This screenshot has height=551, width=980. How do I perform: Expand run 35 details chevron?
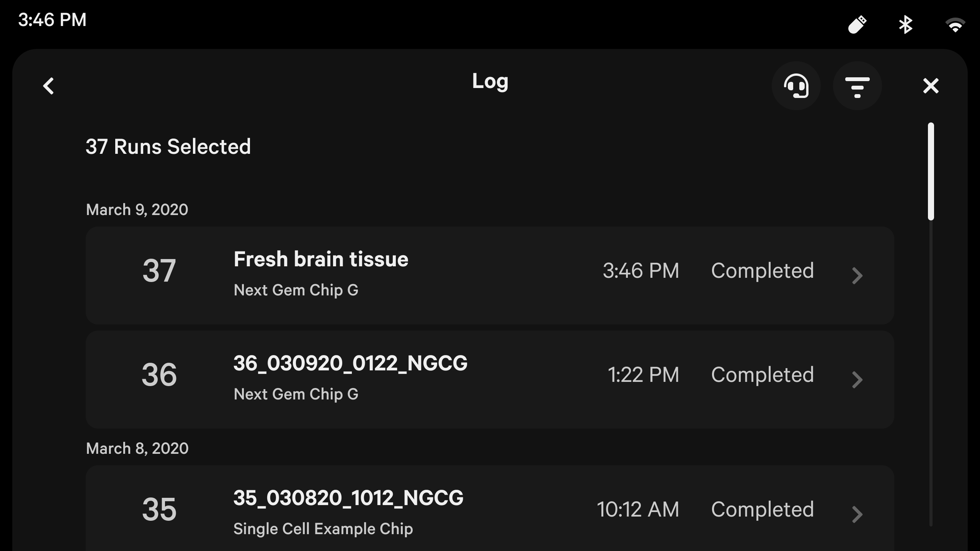[857, 514]
